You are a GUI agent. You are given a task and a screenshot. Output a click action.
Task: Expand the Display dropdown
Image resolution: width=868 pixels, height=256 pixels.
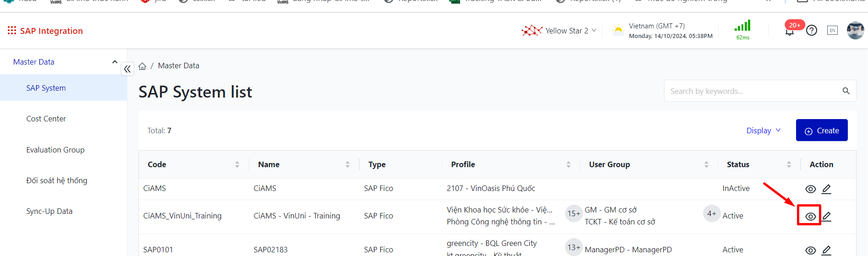pos(763,131)
